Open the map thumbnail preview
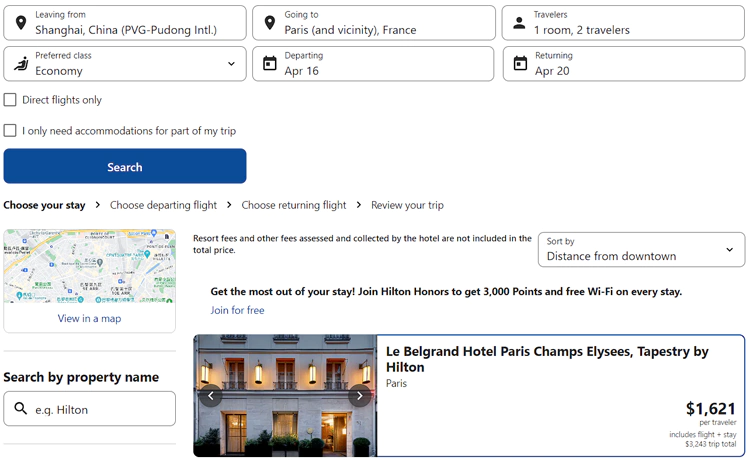Image resolution: width=750 pixels, height=460 pixels. pyautogui.click(x=89, y=266)
